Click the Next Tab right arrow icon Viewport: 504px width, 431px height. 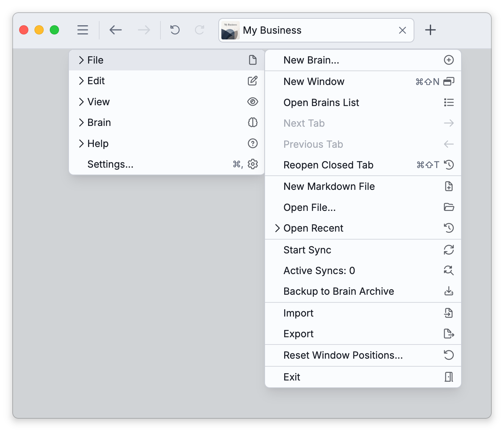pos(449,123)
